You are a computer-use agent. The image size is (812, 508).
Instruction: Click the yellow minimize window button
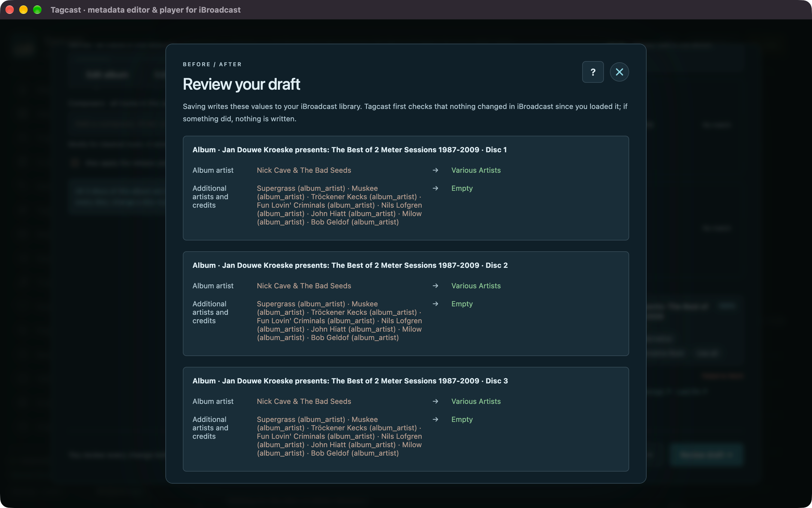click(x=23, y=10)
